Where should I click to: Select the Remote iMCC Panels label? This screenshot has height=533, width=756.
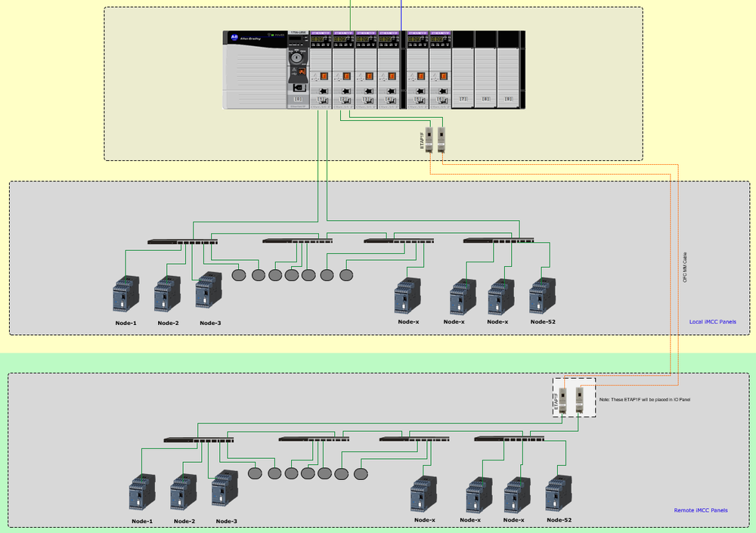[701, 510]
